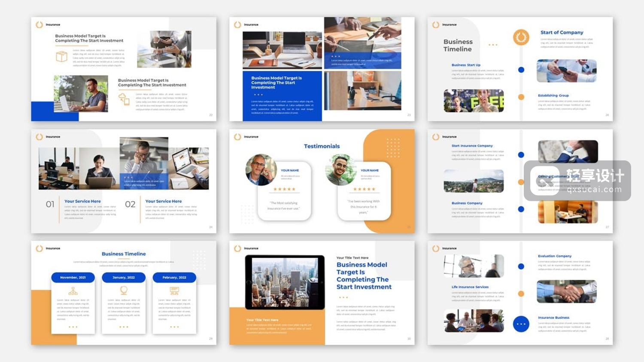Click the cube box icon on the first slide
Viewport: 644px width, 362px height.
point(62,57)
